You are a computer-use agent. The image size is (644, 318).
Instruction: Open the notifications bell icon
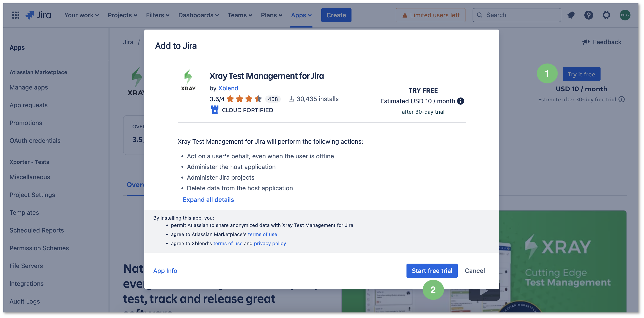tap(571, 15)
